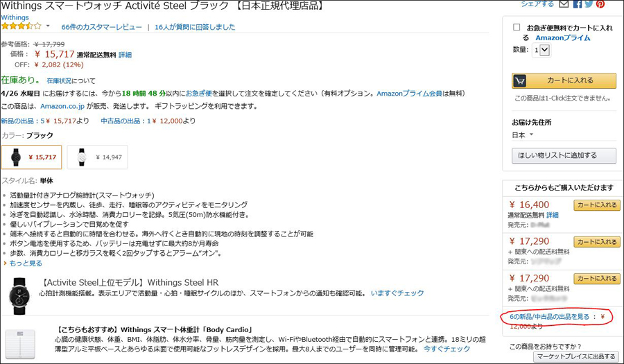Viewport: 624px width, 364px height.
Task: Open the お届け先住所 日本 dropdown
Action: (523, 135)
